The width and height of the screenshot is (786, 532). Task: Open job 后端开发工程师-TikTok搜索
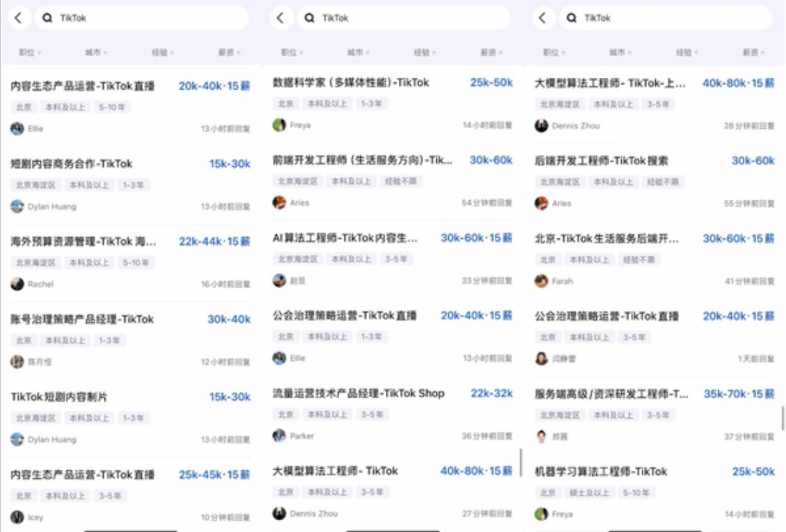(602, 161)
